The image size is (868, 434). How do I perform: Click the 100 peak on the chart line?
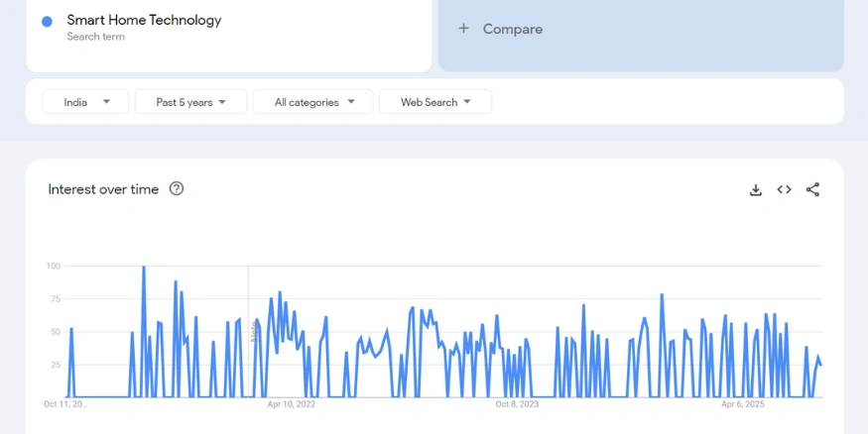[x=144, y=267]
